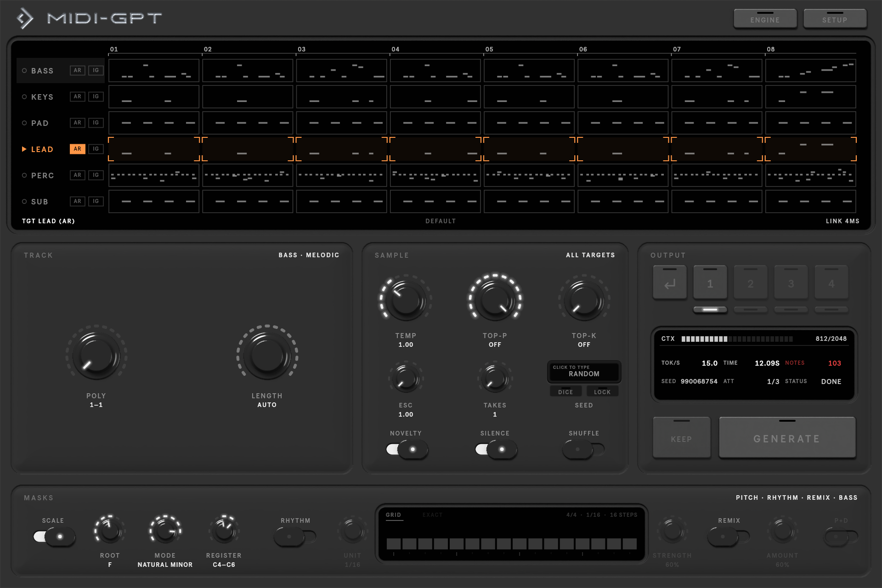Click the TAKES knob
Image resolution: width=882 pixels, height=588 pixels.
[495, 379]
